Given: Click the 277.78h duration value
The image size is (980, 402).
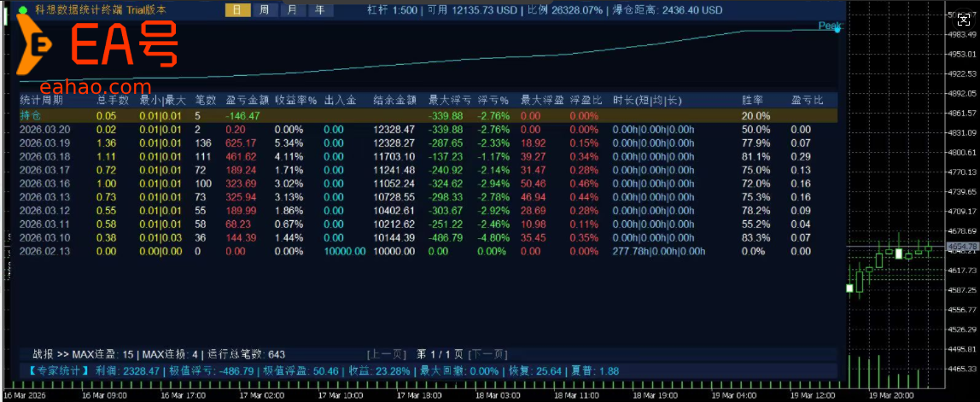Looking at the screenshot, I should click(x=631, y=251).
